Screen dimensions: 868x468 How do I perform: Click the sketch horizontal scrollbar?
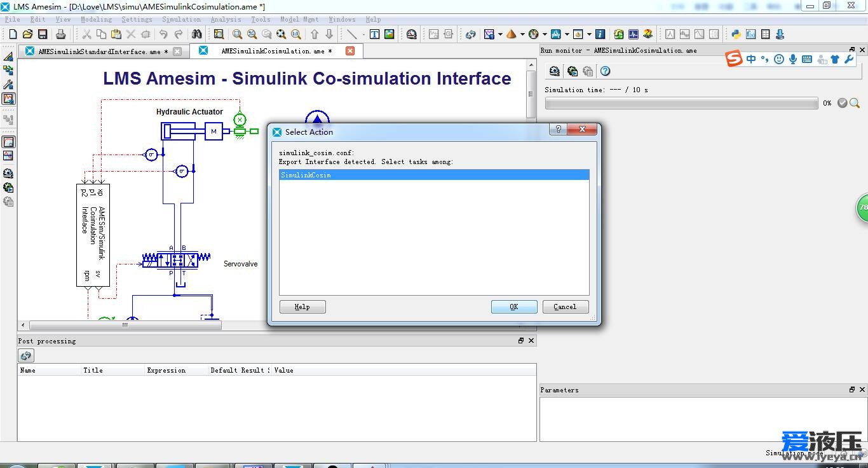click(125, 325)
